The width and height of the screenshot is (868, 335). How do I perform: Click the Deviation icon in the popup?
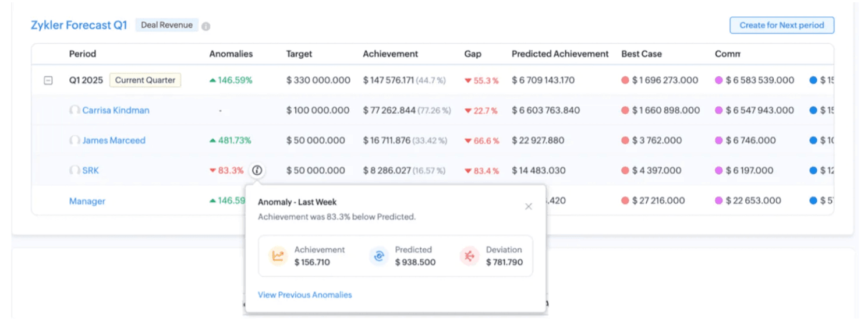[x=469, y=256]
